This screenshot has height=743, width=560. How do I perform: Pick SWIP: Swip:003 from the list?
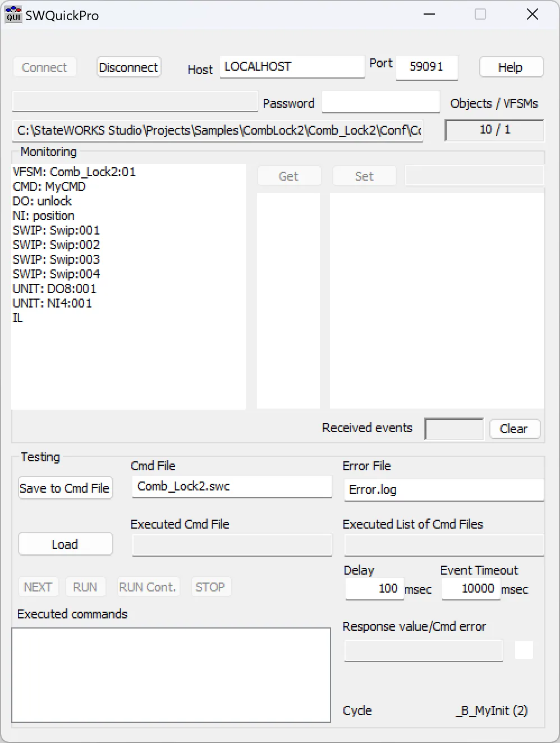[x=56, y=259]
